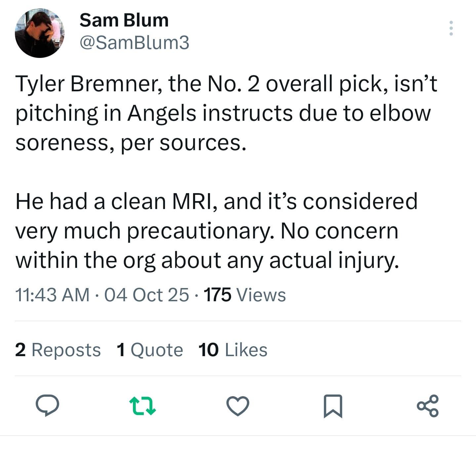
Task: Click the word "Angels" in the post
Action: click(x=162, y=113)
